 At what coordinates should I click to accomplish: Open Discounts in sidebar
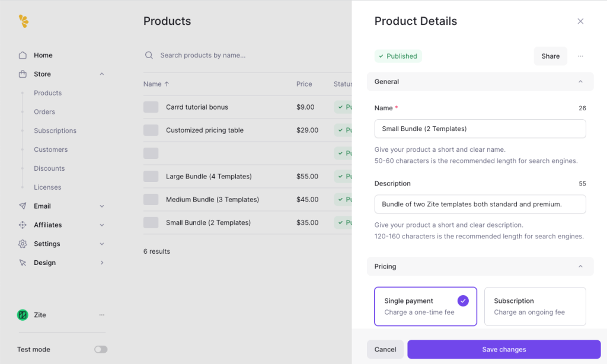pos(49,168)
